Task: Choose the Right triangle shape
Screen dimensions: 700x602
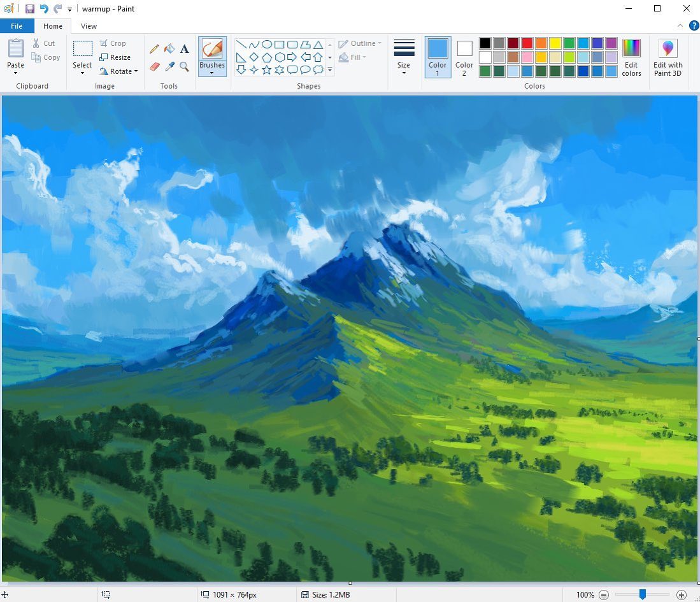Action: pyautogui.click(x=241, y=57)
